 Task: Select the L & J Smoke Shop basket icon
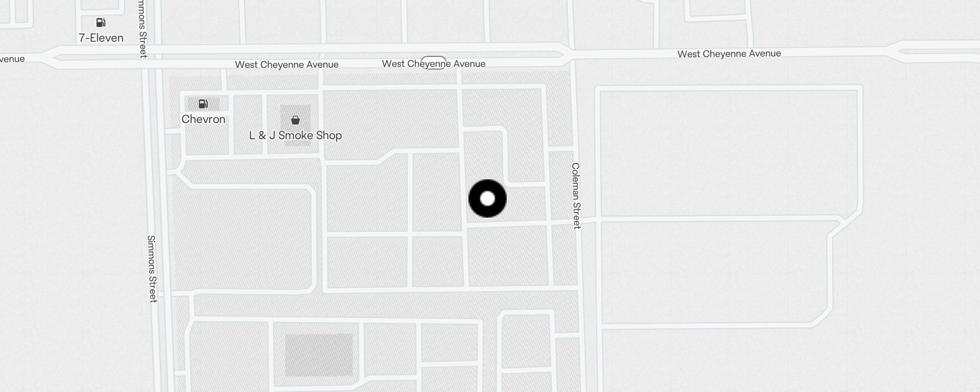[295, 120]
